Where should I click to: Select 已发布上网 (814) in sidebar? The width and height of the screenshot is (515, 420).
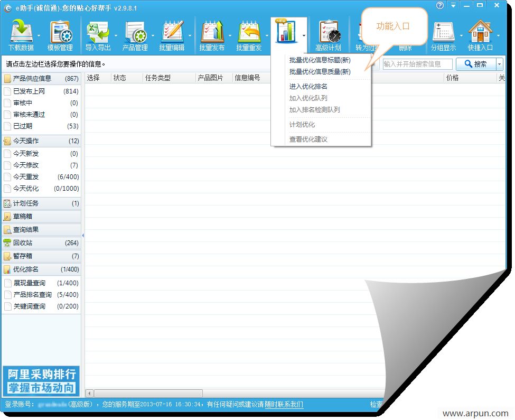(41, 91)
